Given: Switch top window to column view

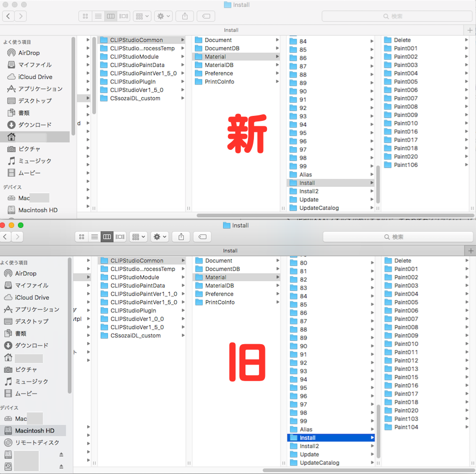Looking at the screenshot, I should pos(111,16).
